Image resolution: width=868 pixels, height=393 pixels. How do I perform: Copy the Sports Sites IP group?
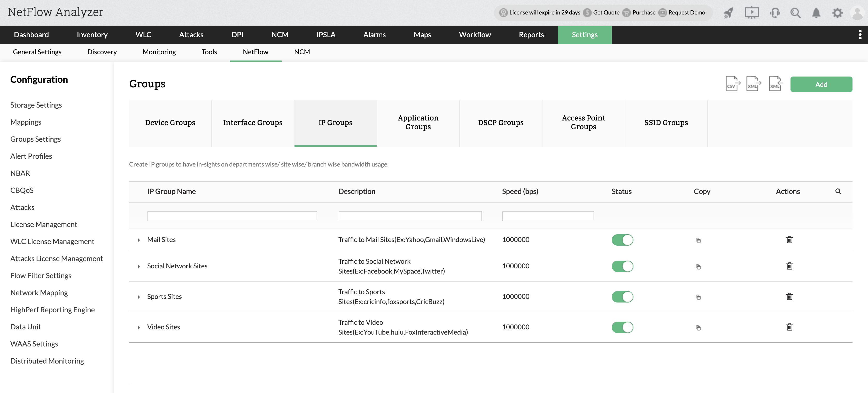698,297
